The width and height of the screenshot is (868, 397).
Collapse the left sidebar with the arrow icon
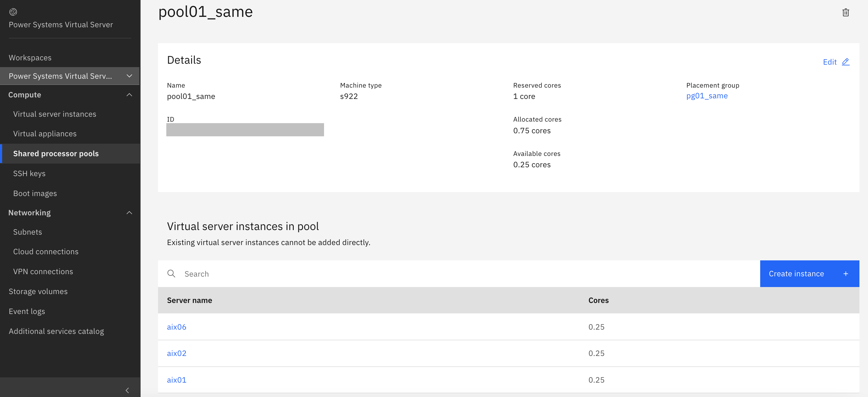[x=127, y=391]
